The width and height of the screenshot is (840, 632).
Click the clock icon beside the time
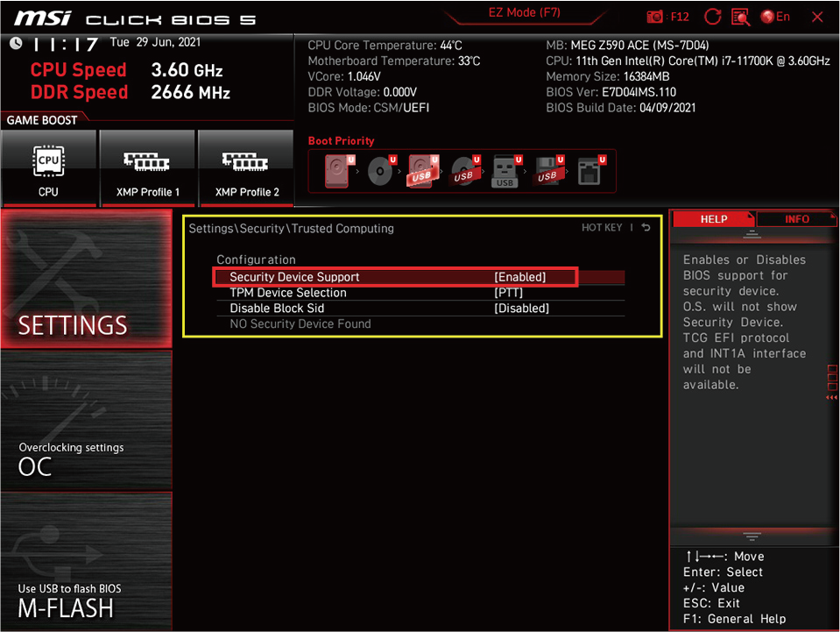point(16,43)
